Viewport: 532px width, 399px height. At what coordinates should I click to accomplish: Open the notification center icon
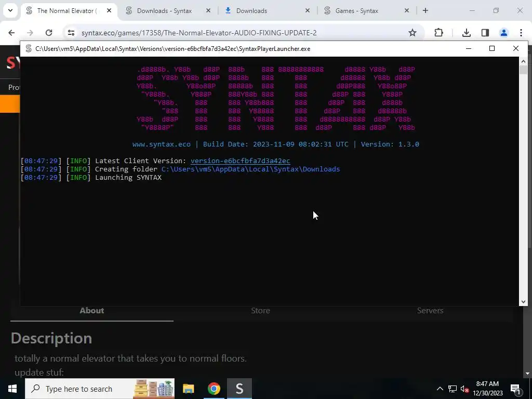click(x=515, y=389)
